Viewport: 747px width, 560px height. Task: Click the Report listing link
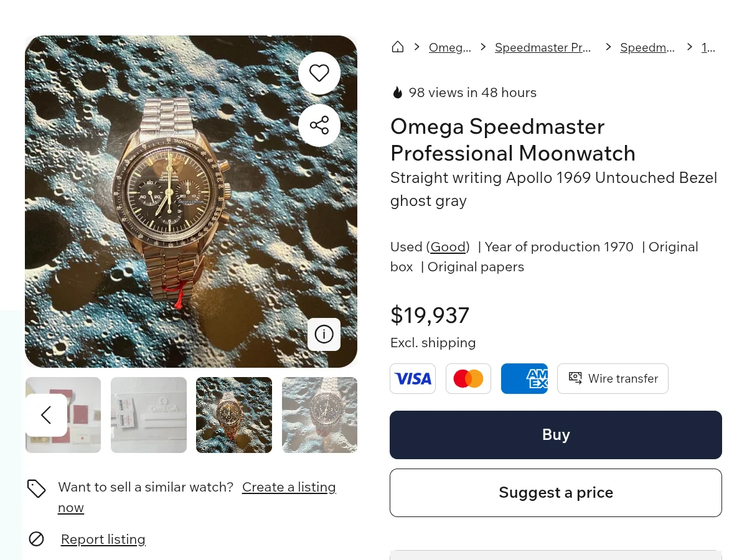click(103, 539)
